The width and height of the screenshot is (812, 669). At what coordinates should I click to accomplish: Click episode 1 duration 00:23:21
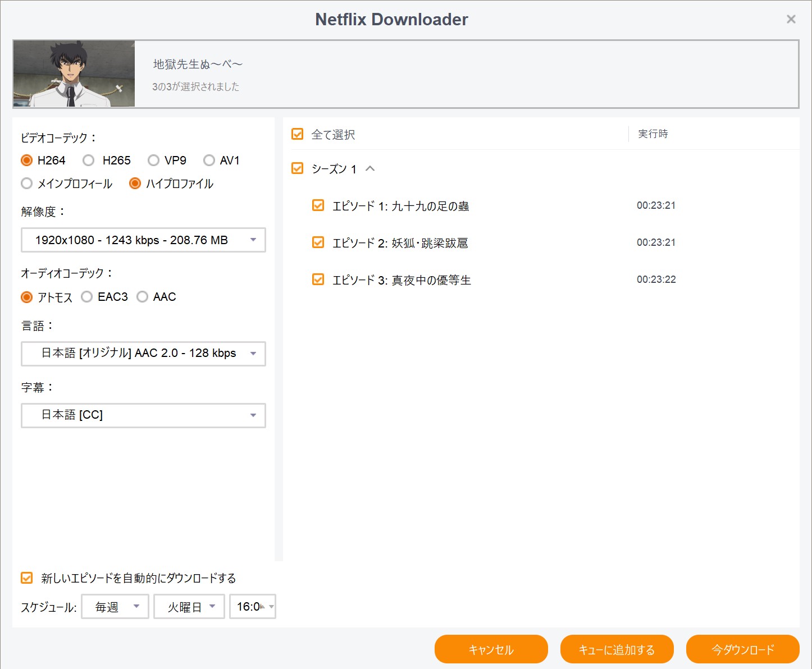656,205
